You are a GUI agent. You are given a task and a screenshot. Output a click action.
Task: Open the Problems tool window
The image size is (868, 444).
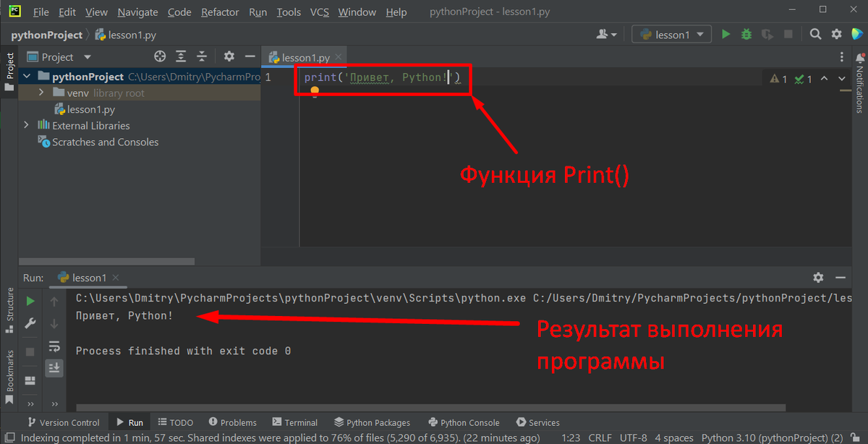232,422
